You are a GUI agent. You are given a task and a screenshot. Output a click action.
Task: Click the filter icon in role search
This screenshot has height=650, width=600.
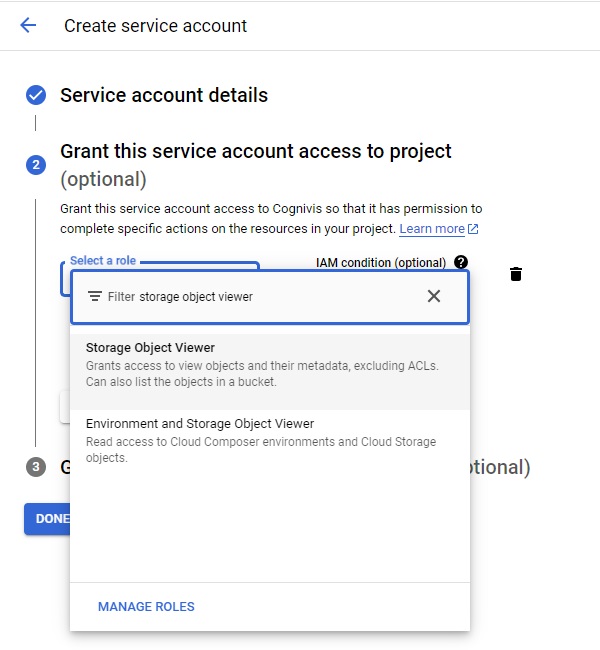click(x=95, y=296)
